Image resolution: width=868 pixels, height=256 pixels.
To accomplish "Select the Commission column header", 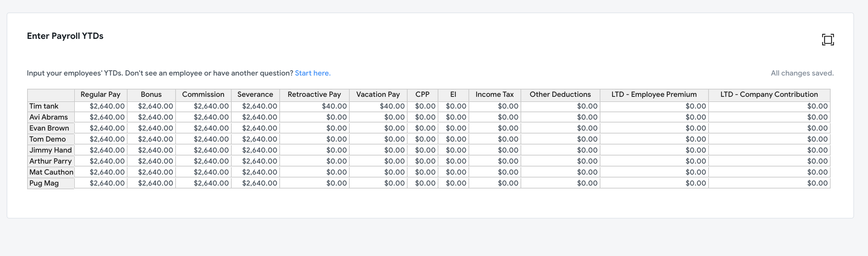I will [203, 95].
